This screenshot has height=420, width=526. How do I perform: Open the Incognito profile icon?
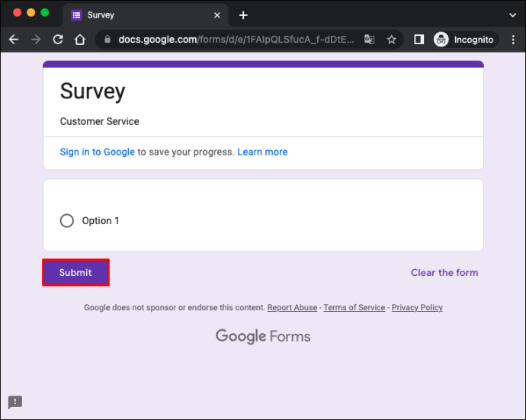click(x=441, y=40)
